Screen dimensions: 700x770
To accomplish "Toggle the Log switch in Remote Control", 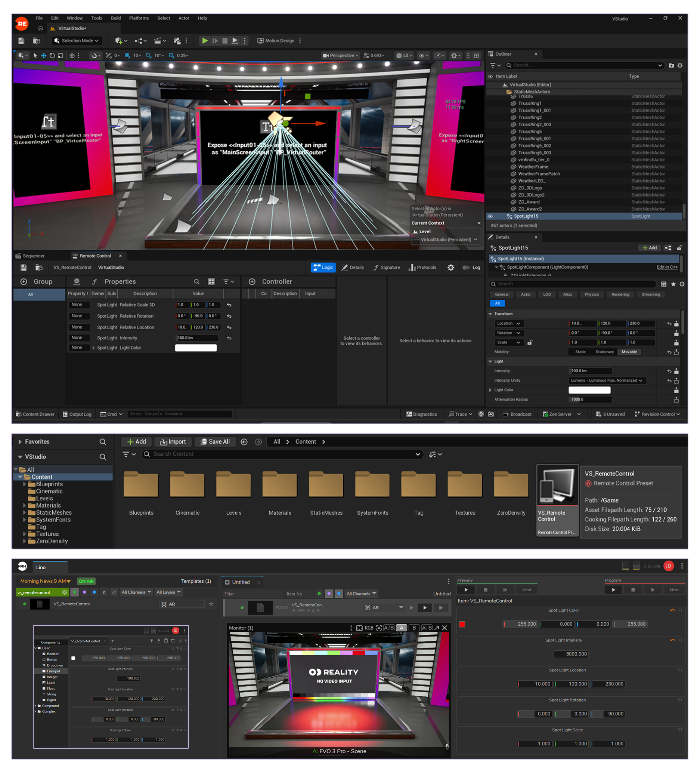I will coord(466,267).
